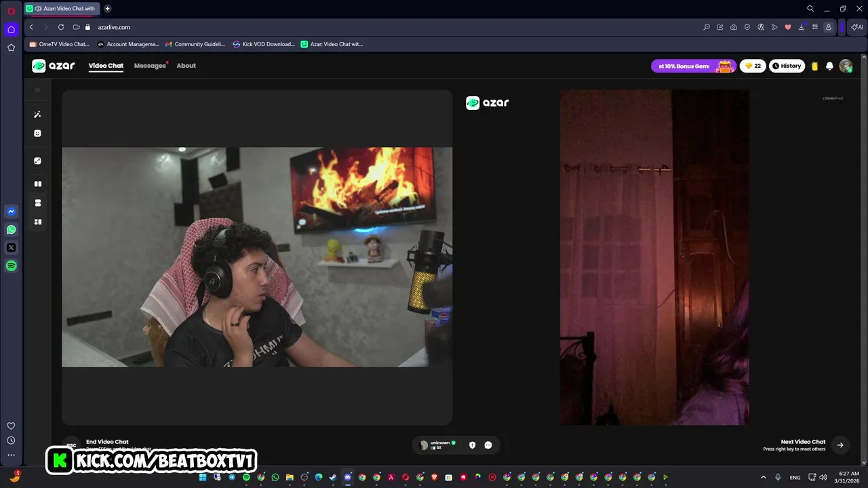Viewport: 868px width, 488px height.
Task: Open the Community Guidelines bookmark
Action: click(195, 44)
